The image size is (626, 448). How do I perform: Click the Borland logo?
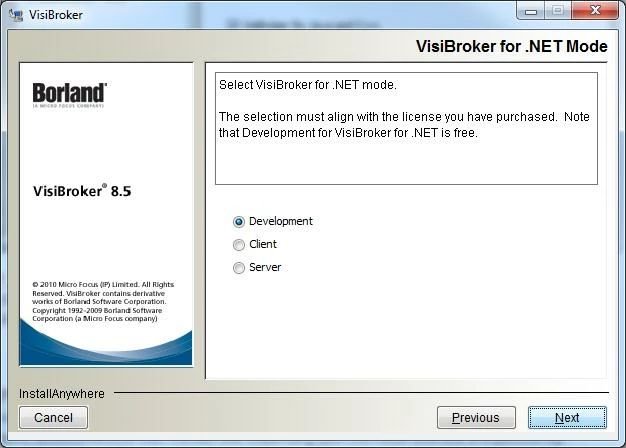click(x=69, y=95)
